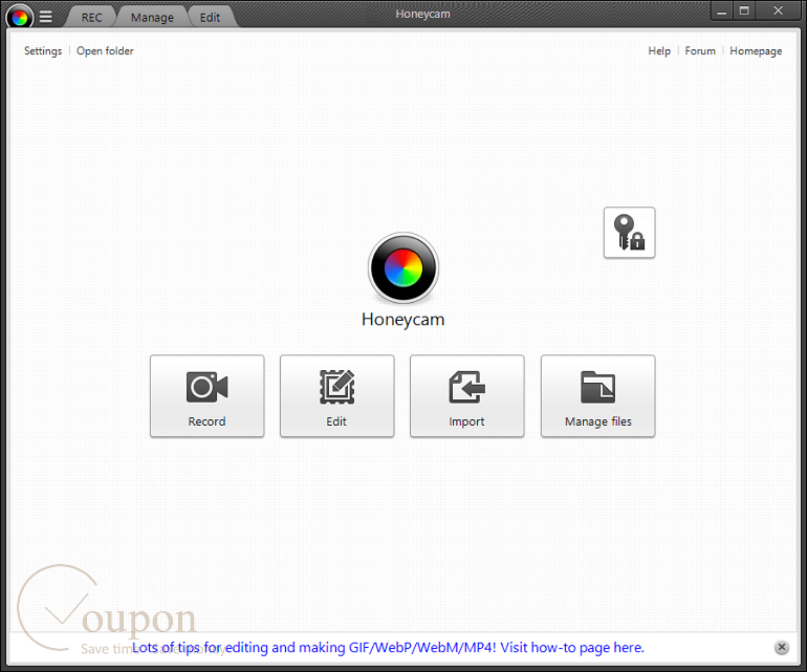
Task: Click the large Honeycam color wheel logo
Action: tap(403, 268)
